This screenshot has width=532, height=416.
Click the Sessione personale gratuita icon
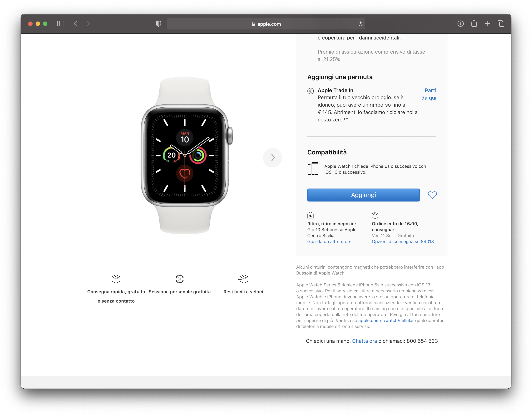tap(179, 279)
